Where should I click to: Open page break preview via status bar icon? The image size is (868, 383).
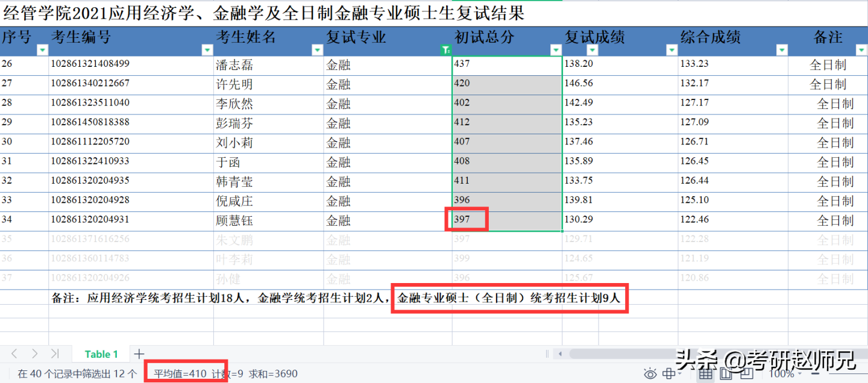pos(747,373)
